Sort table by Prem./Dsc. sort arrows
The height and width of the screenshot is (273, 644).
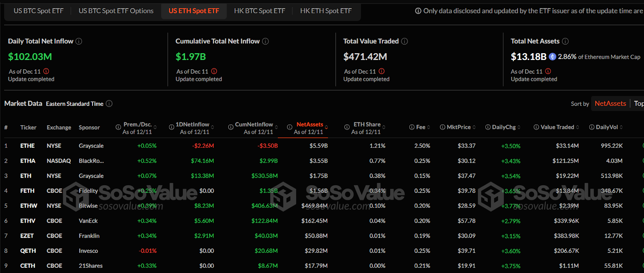[155, 127]
